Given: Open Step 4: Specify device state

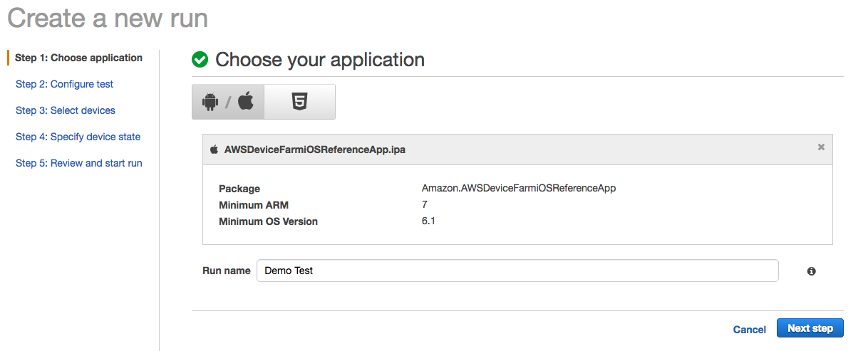Looking at the screenshot, I should pyautogui.click(x=78, y=137).
